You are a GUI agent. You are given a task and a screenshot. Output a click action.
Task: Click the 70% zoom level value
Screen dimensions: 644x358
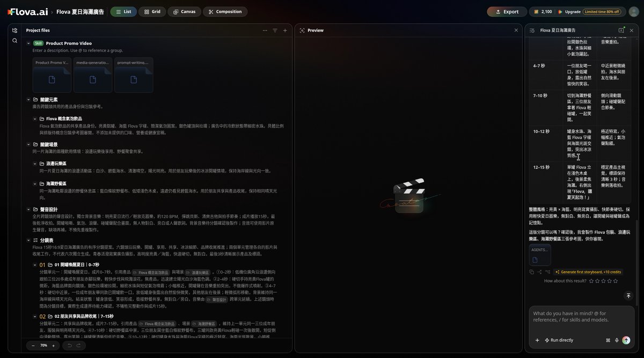point(44,346)
